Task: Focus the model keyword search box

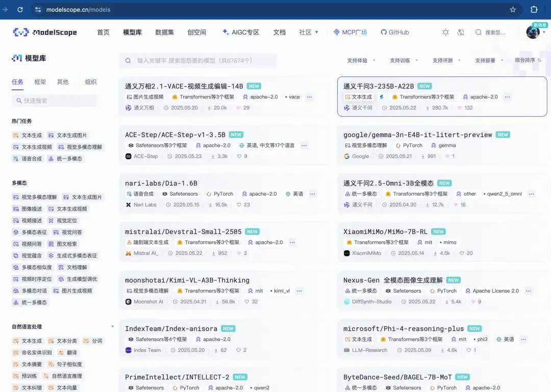Action: click(x=198, y=61)
